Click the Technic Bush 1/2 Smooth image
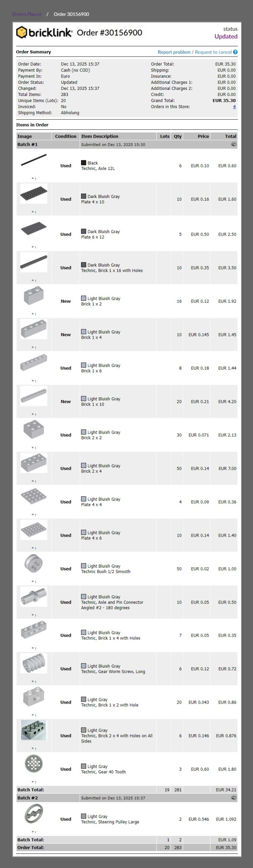The image size is (253, 868). pyautogui.click(x=34, y=563)
